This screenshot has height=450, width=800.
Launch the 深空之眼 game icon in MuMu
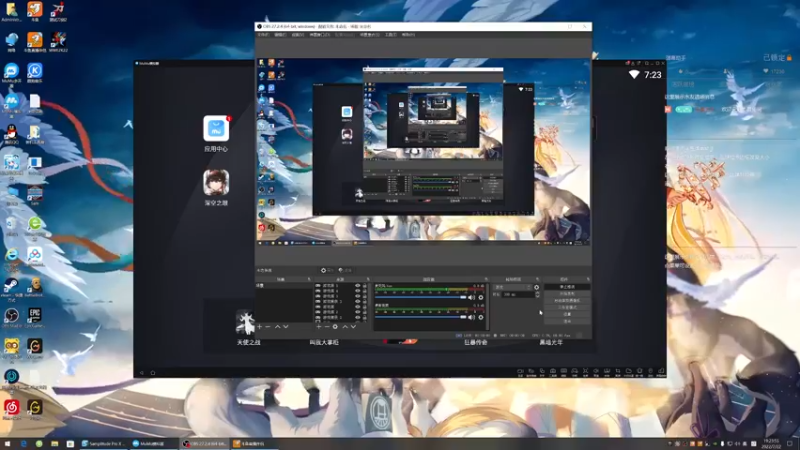point(216,183)
